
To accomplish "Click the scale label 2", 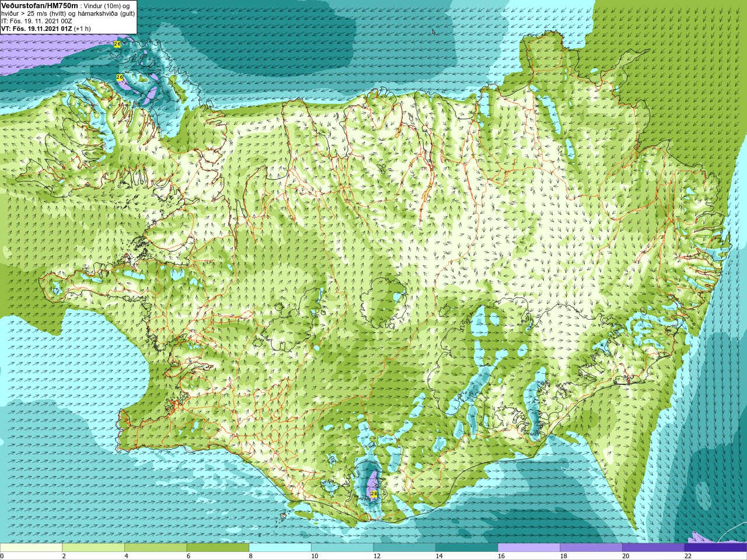I will coord(64,556).
